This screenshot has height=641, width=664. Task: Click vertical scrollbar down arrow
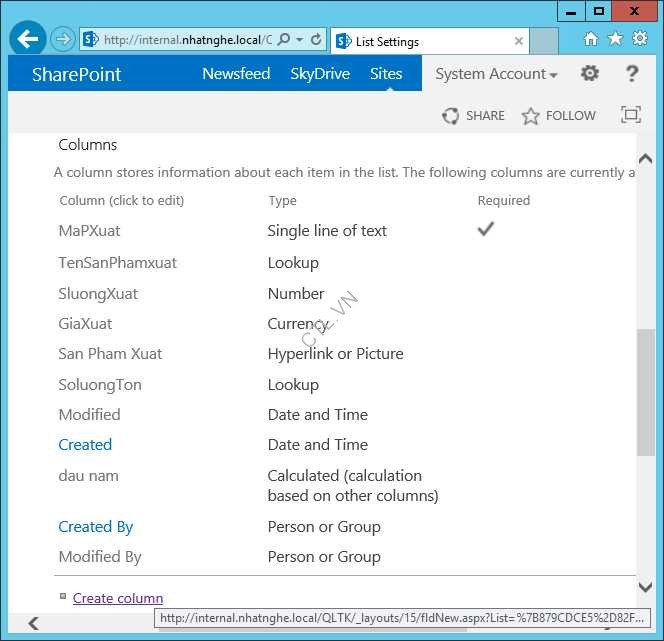pyautogui.click(x=645, y=587)
